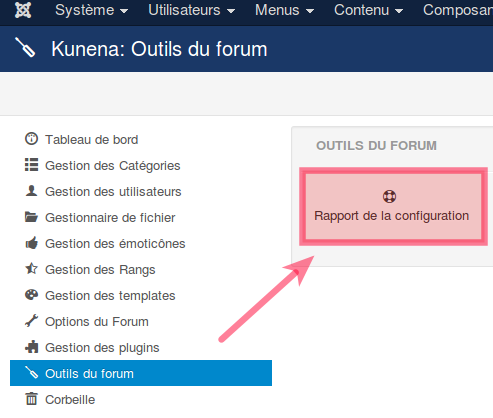Expand the Utilisateurs menu

[191, 10]
